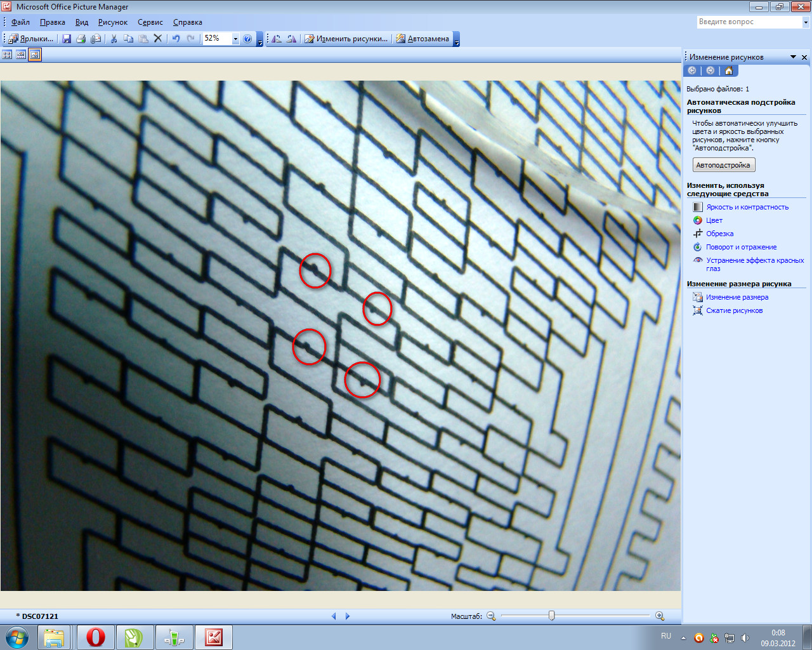812x650 pixels.
Task: Open the Справка menu
Action: point(188,22)
